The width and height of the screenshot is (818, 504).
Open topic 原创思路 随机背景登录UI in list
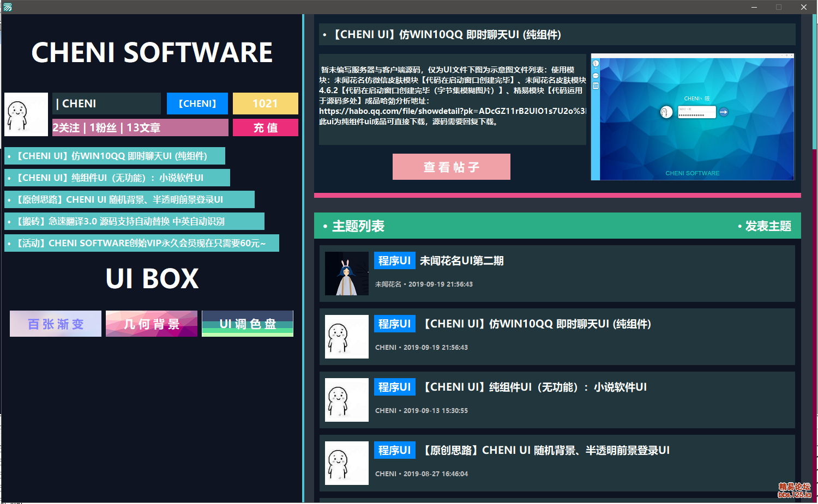546,451
